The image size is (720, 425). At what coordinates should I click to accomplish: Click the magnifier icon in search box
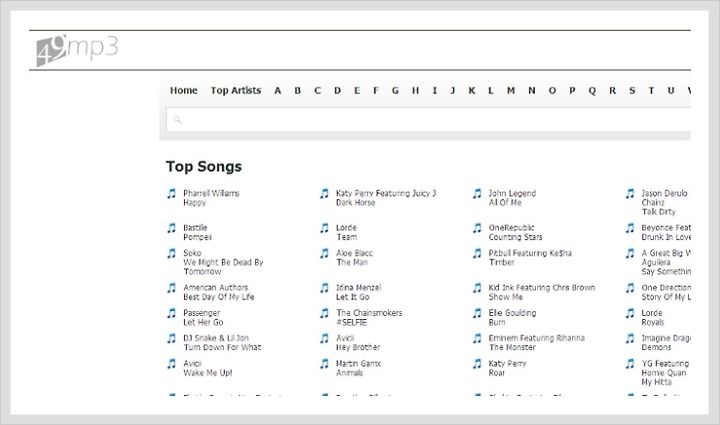tap(177, 120)
